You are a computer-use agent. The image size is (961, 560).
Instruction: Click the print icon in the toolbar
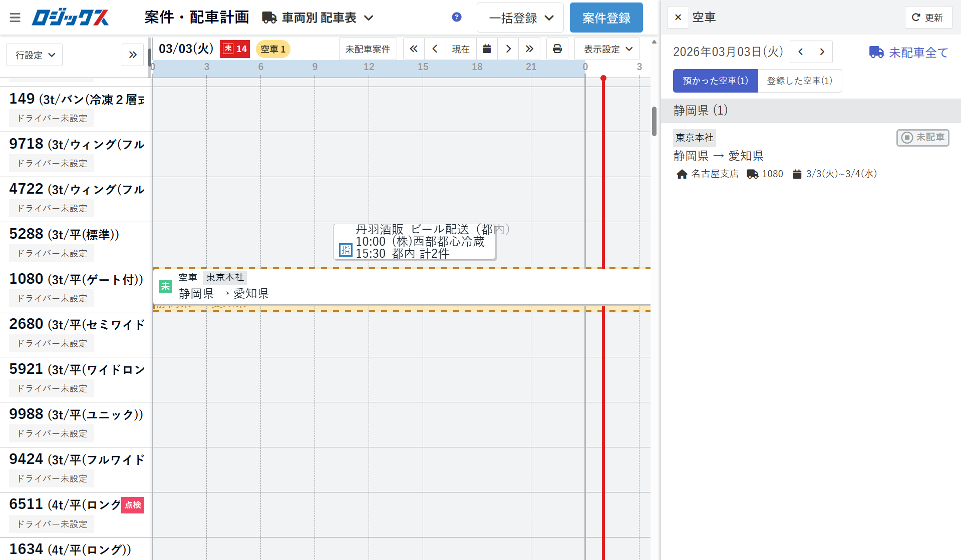pyautogui.click(x=557, y=49)
